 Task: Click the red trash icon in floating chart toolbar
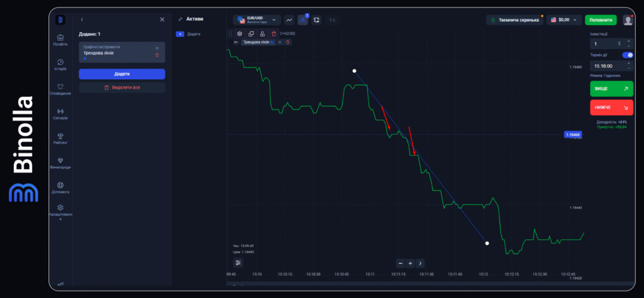274,33
